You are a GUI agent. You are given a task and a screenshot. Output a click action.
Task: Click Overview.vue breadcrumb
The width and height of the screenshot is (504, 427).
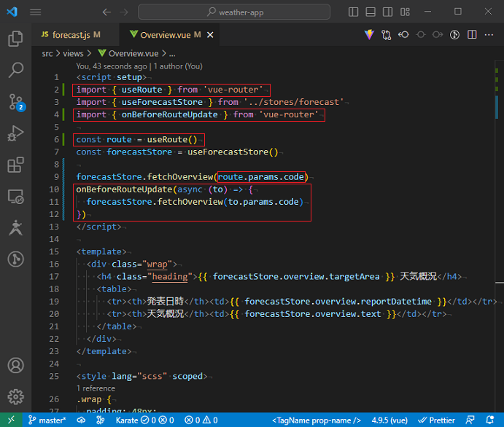(128, 53)
